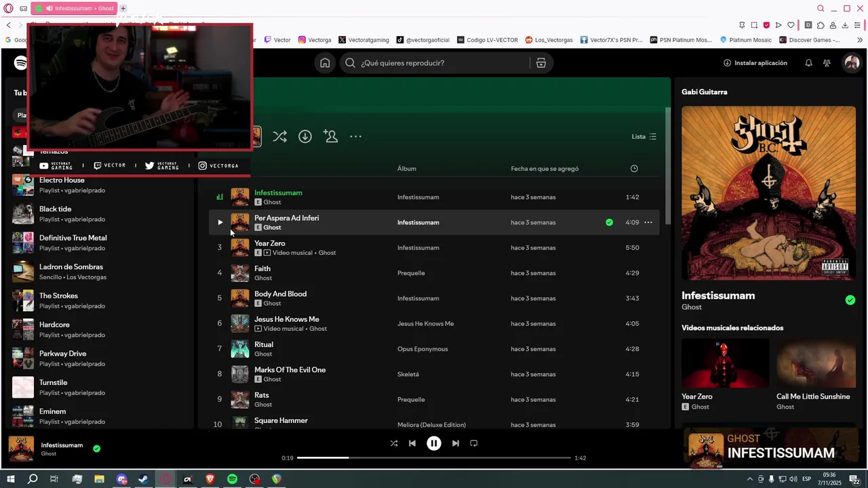The width and height of the screenshot is (868, 488).
Task: Play Per Aspera Ad Inferi track
Action: coord(220,222)
